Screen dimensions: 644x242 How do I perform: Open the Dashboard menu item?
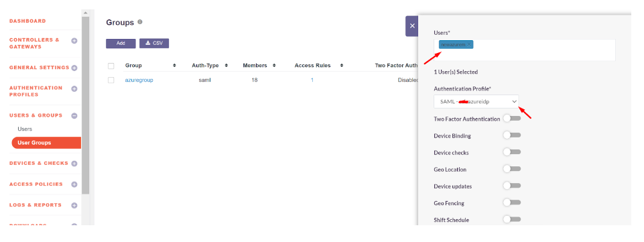[27, 21]
